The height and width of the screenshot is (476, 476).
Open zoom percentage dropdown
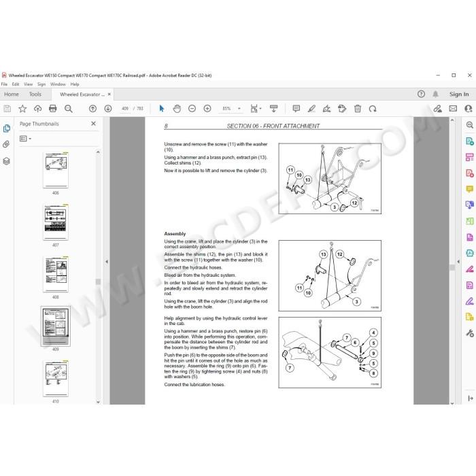point(239,108)
